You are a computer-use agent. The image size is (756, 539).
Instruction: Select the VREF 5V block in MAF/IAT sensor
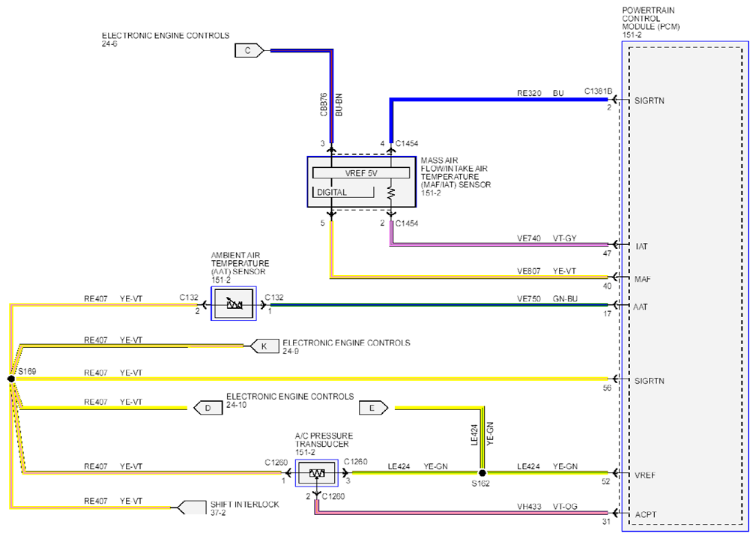(361, 173)
